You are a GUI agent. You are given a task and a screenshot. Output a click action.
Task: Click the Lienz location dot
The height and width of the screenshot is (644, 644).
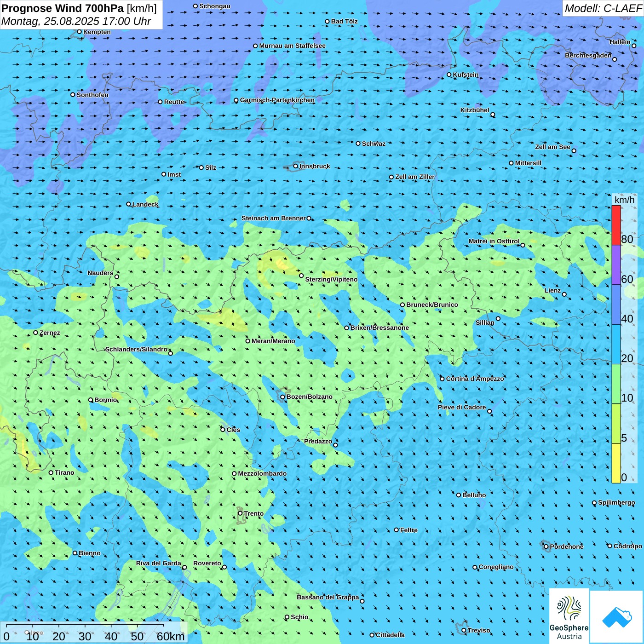click(x=564, y=294)
